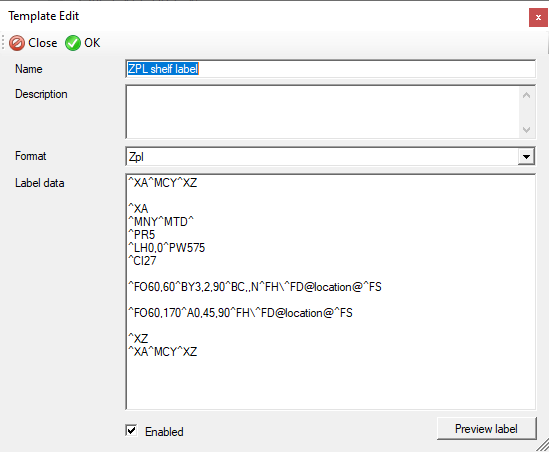The image size is (549, 452).
Task: Click Description scrollbar up arrow
Action: click(526, 95)
